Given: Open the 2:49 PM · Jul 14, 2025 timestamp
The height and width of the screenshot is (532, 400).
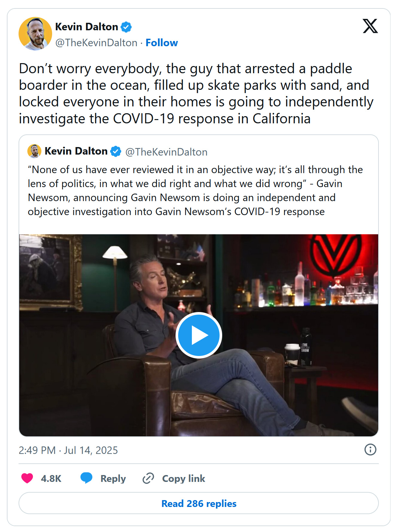Looking at the screenshot, I should click(x=68, y=450).
